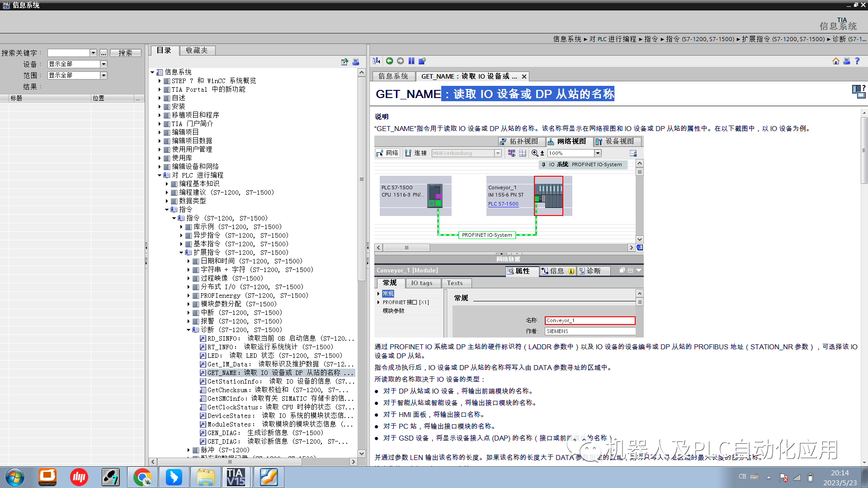
Task: Open context help with the question mark icon
Action: tap(858, 61)
